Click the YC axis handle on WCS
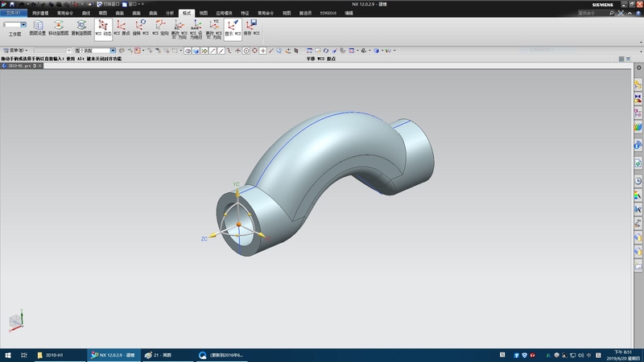 237,193
